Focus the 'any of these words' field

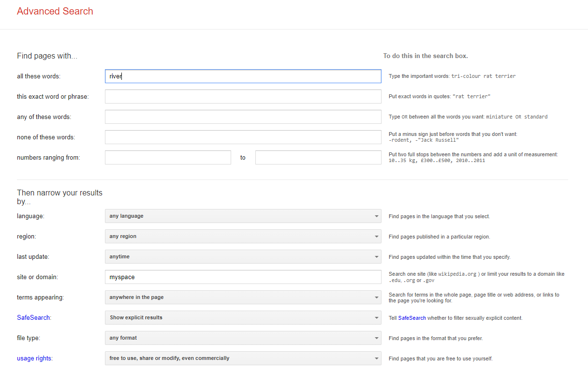coord(243,117)
